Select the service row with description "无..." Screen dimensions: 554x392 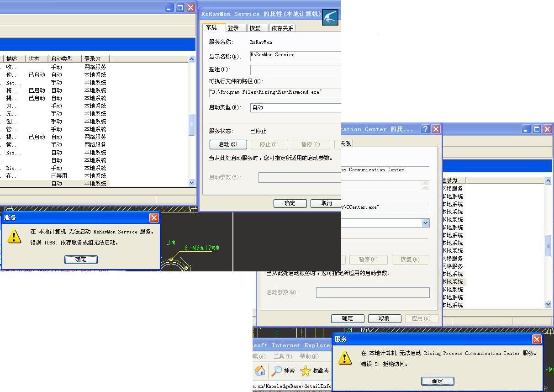[55, 114]
